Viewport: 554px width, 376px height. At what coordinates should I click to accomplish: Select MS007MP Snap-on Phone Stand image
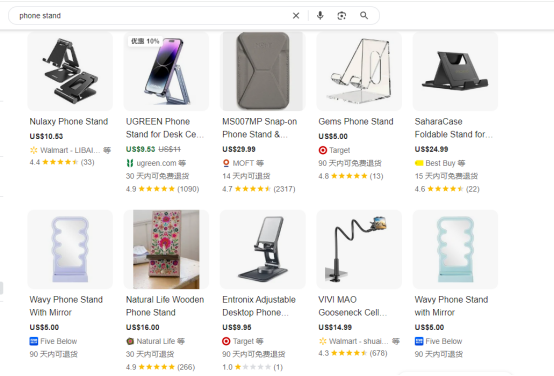[x=263, y=71]
